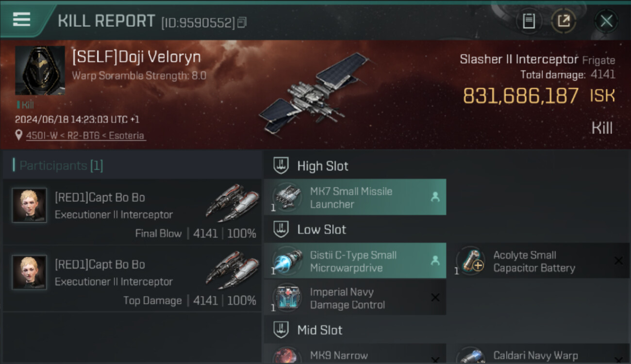Toggle the person marker on MK7 Missile Launcher
Screen dimensions: 631x364
435,197
